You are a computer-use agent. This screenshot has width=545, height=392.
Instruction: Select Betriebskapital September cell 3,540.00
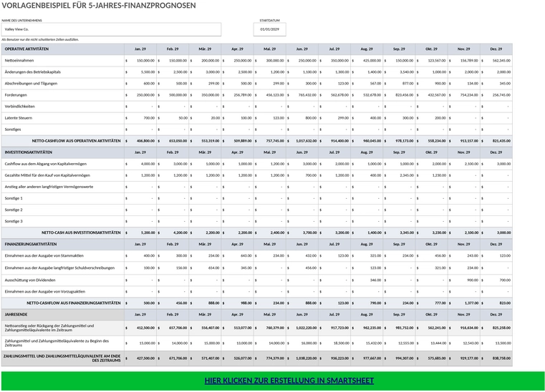399,72
